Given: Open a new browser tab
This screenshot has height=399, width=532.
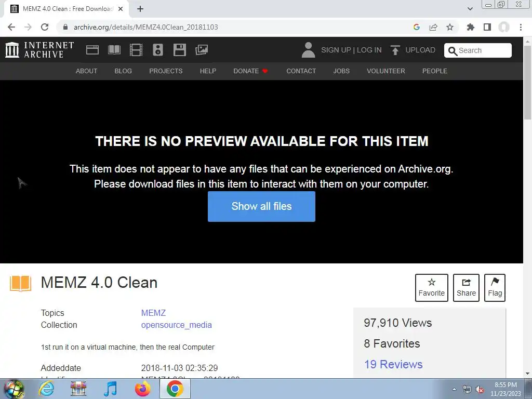Looking at the screenshot, I should (140, 9).
